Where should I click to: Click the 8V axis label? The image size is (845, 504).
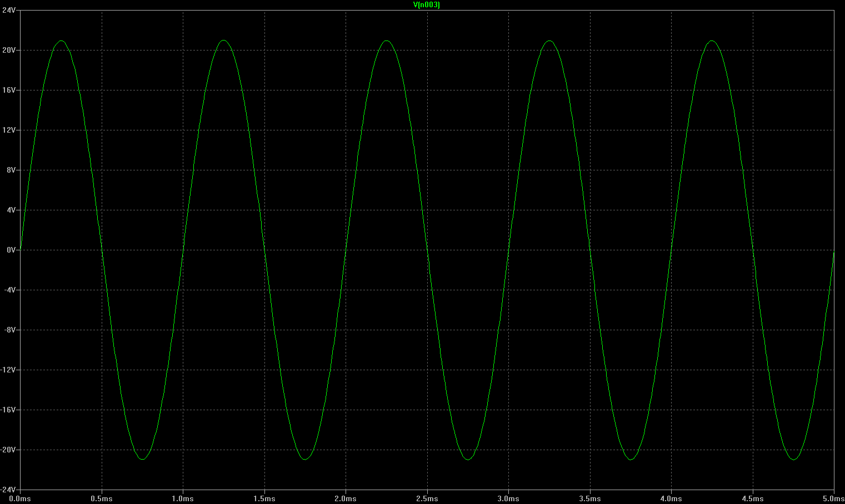click(11, 170)
